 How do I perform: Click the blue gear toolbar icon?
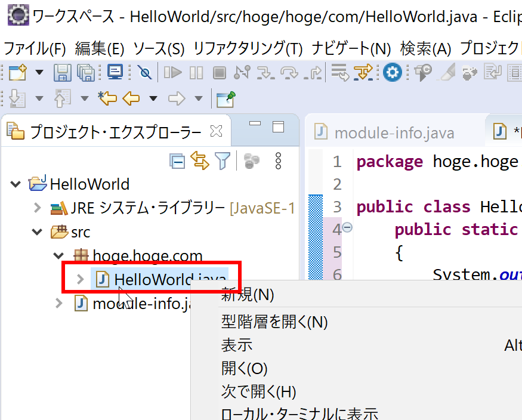[392, 73]
